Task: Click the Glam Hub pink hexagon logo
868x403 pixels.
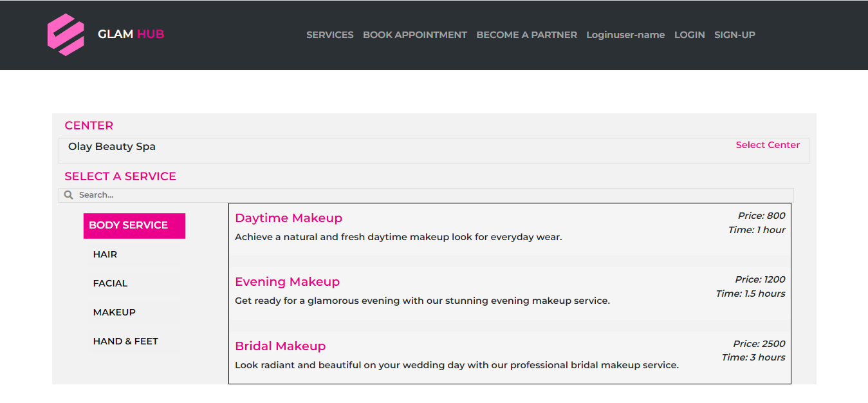Action: [x=66, y=35]
